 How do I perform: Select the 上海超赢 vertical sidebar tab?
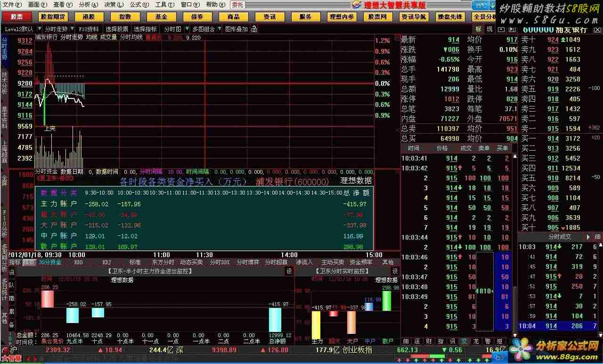point(4,152)
